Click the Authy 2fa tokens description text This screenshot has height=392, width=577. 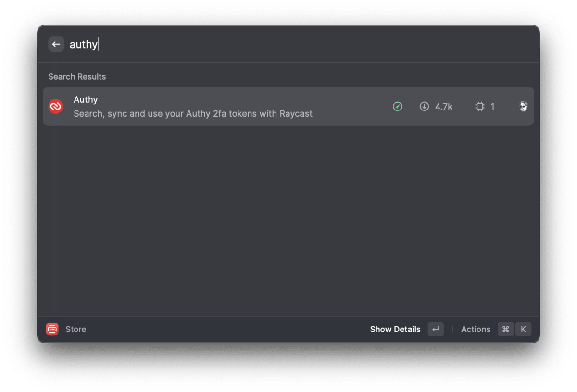(x=193, y=114)
